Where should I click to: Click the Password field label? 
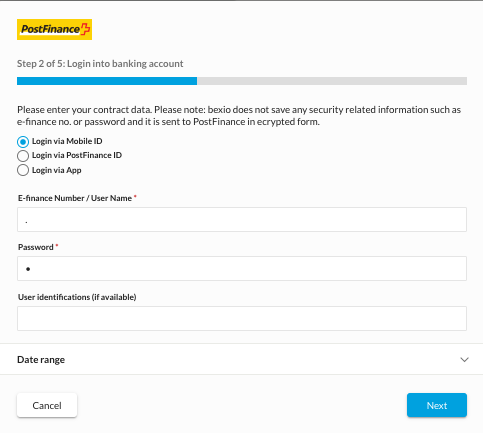pyautogui.click(x=38, y=247)
